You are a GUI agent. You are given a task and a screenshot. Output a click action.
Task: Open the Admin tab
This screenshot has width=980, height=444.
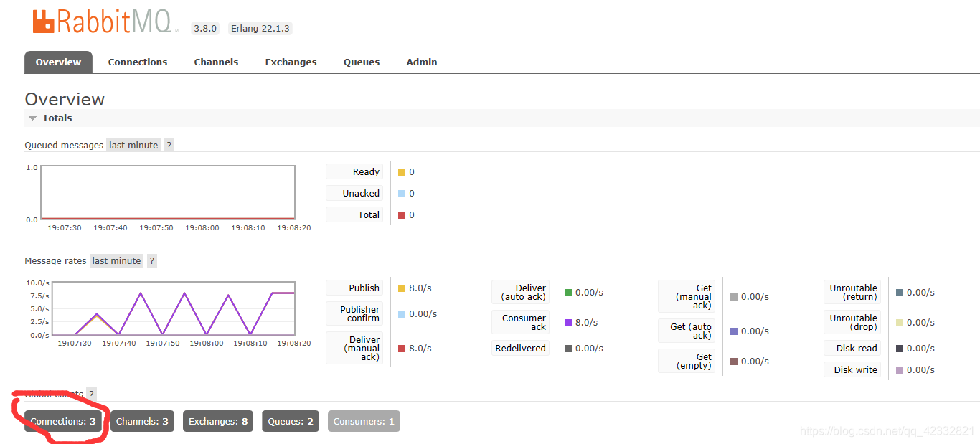(x=422, y=62)
